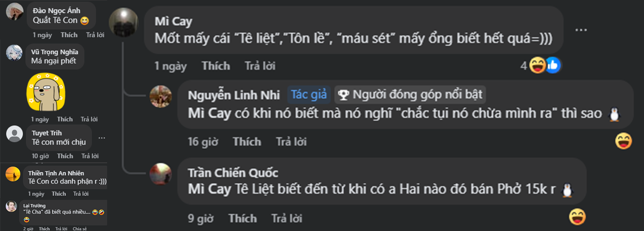Open the dog sticker in Vũ Trọng Nghĩa's comment
The image size is (644, 231).
[x=46, y=91]
